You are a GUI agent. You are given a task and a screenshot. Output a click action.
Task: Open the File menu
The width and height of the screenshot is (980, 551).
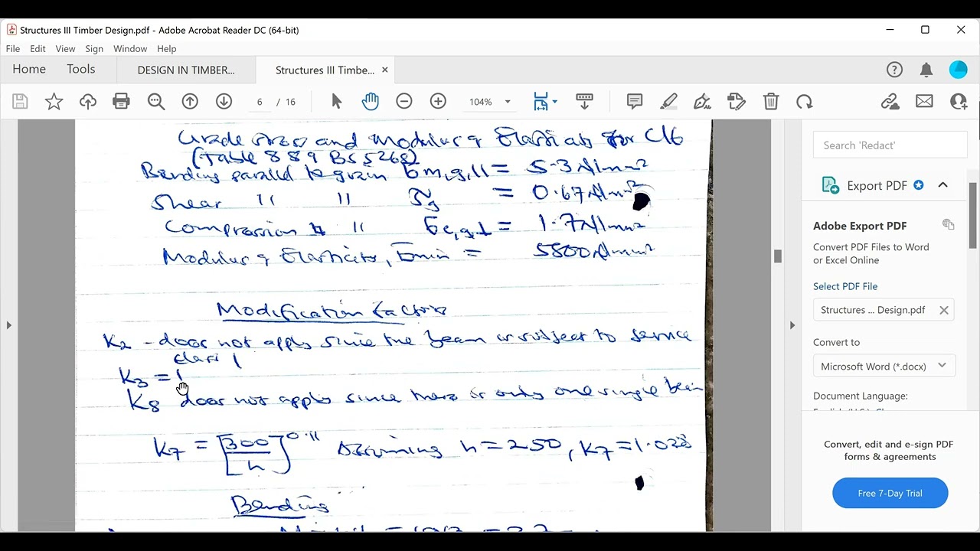click(13, 48)
